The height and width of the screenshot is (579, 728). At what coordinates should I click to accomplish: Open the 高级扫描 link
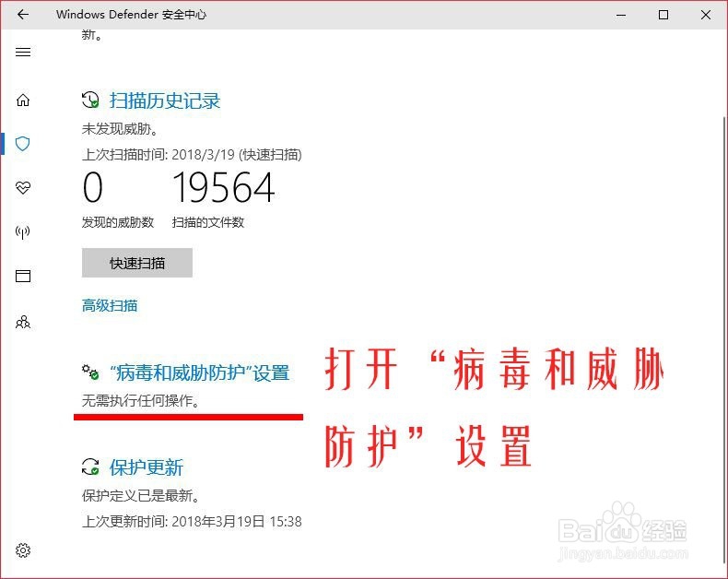click(x=110, y=305)
